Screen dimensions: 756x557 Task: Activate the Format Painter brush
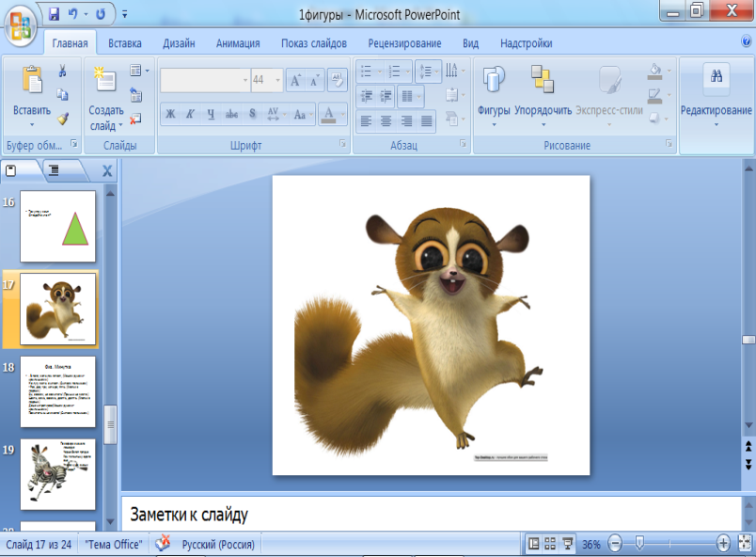coord(63,118)
